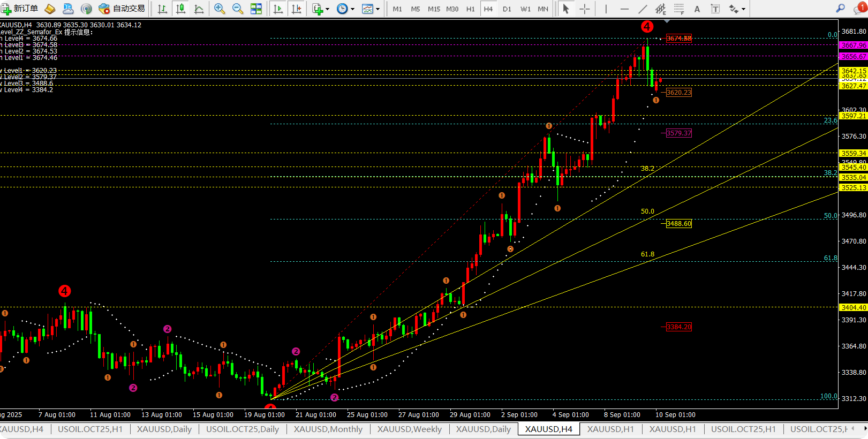The height and width of the screenshot is (439, 868).
Task: Expand the arrows objects dropdown arrow
Action: (743, 9)
